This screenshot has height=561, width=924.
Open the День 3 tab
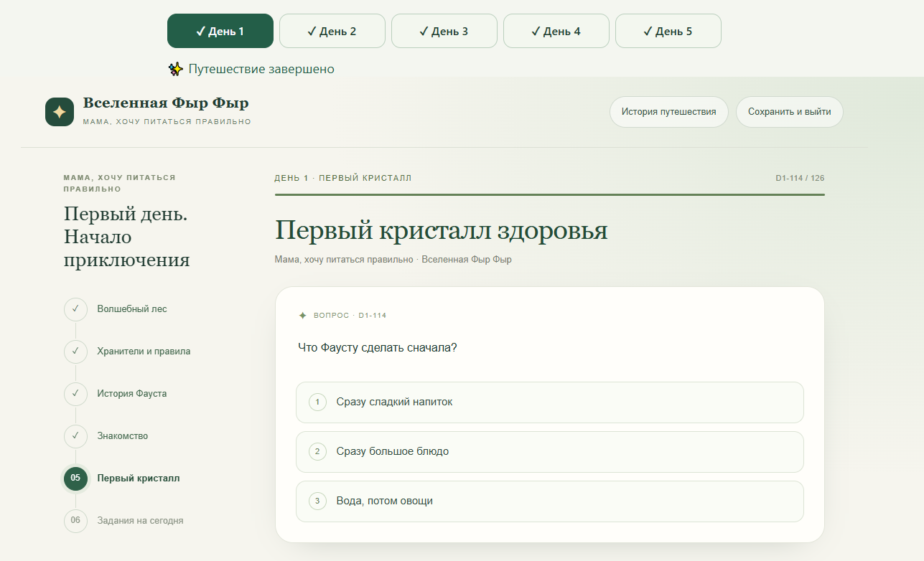click(444, 31)
